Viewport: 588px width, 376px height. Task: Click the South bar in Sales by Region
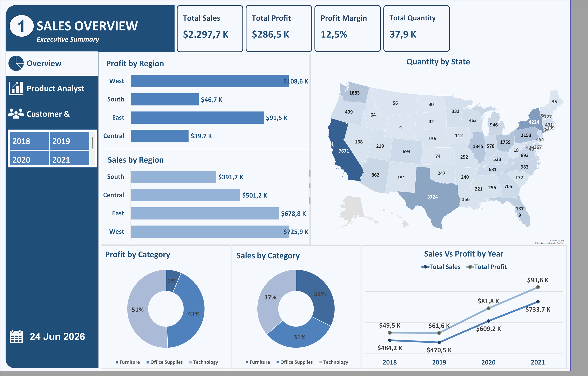pos(173,177)
